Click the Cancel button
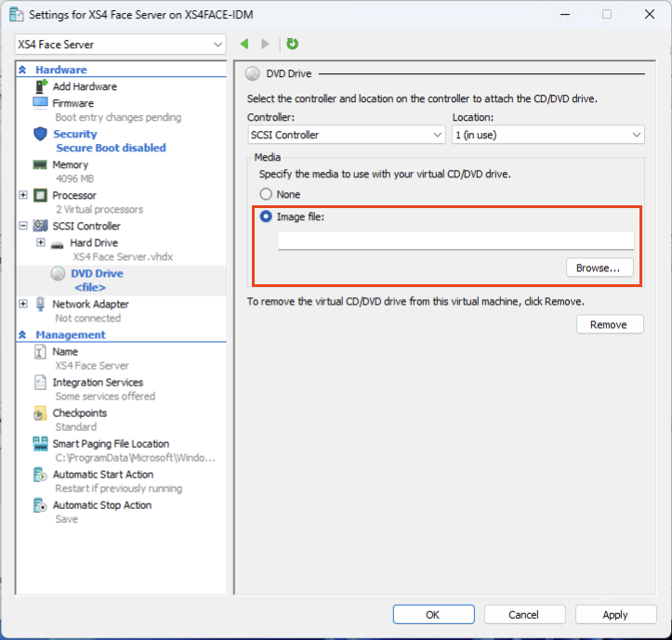 pos(524,615)
